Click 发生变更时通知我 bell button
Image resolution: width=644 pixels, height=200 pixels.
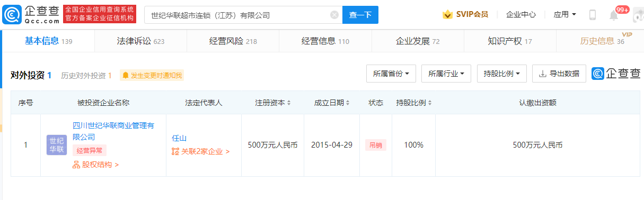(x=152, y=75)
